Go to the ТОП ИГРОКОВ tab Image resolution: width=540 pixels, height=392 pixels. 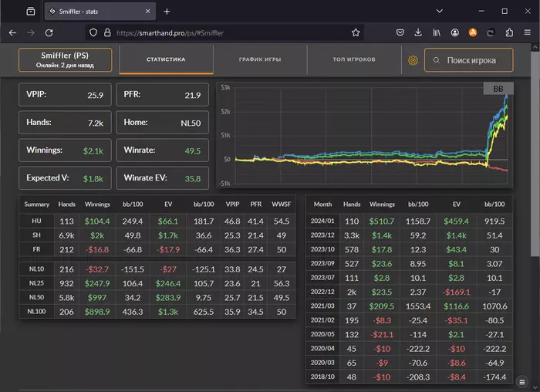click(354, 59)
